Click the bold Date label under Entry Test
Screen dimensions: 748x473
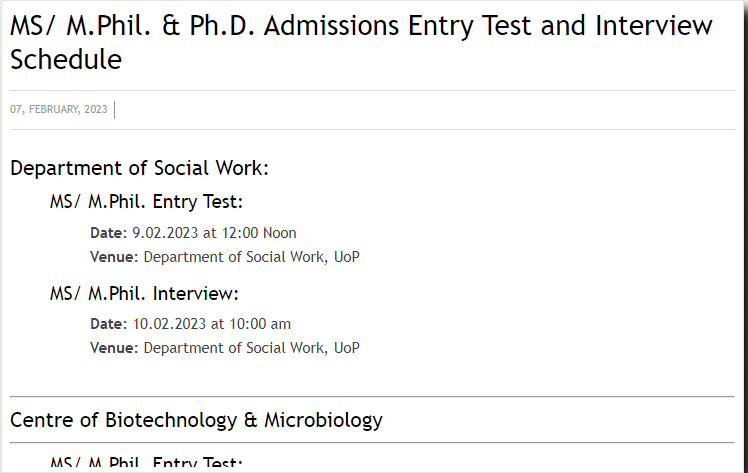point(109,233)
